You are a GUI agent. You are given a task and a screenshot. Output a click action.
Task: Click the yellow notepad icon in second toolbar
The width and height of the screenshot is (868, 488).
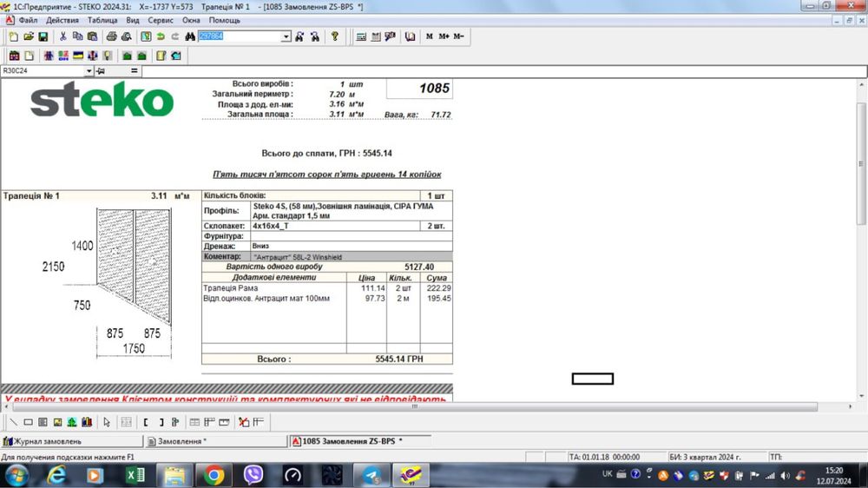click(x=161, y=56)
